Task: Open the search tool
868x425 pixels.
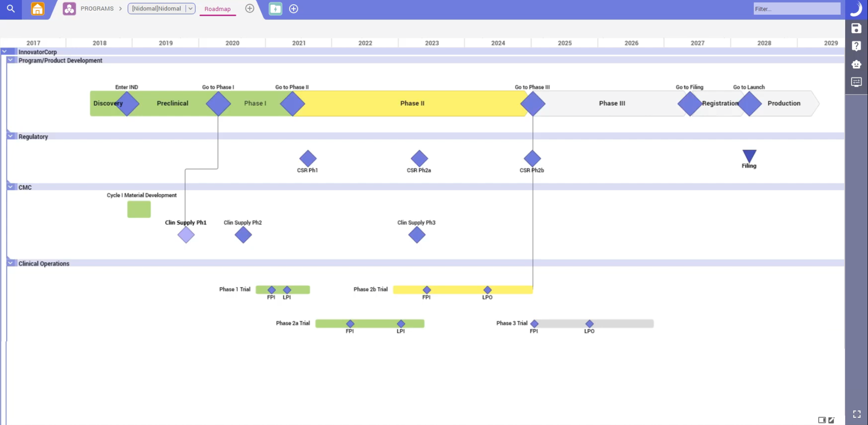Action: pyautogui.click(x=11, y=8)
